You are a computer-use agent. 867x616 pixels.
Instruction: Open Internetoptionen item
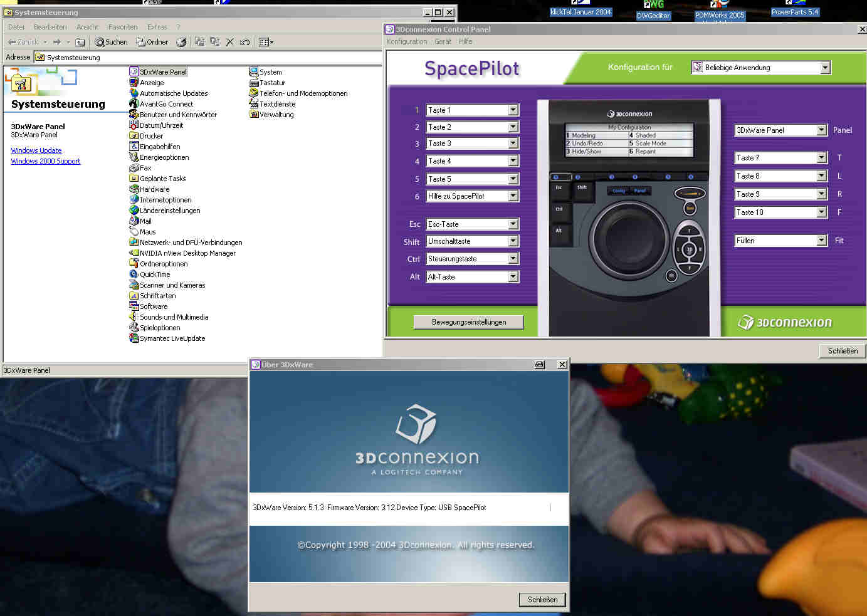point(160,200)
